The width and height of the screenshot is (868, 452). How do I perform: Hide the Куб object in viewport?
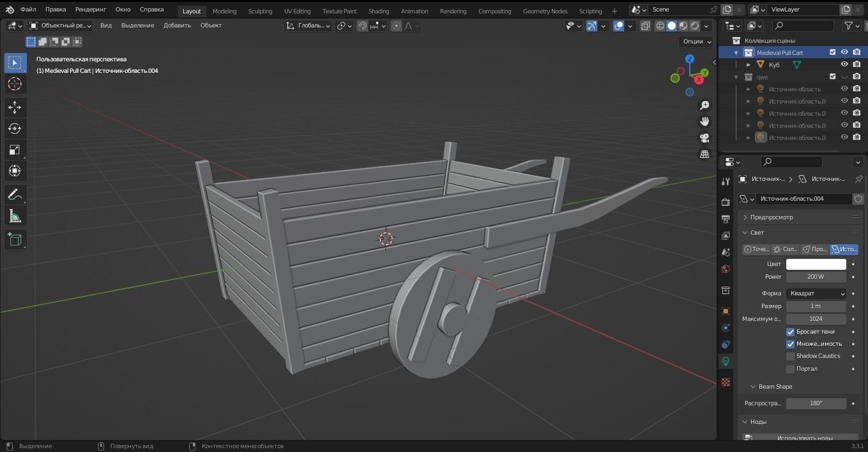pos(844,65)
